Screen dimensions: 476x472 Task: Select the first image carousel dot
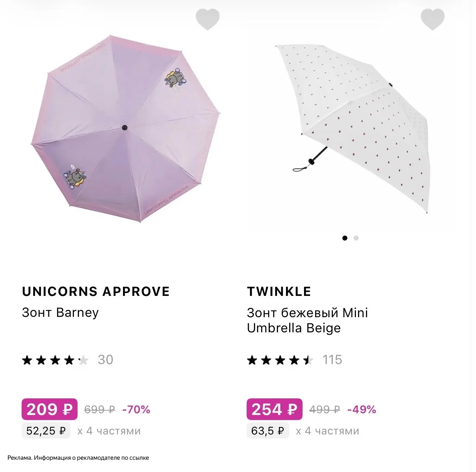coord(345,238)
